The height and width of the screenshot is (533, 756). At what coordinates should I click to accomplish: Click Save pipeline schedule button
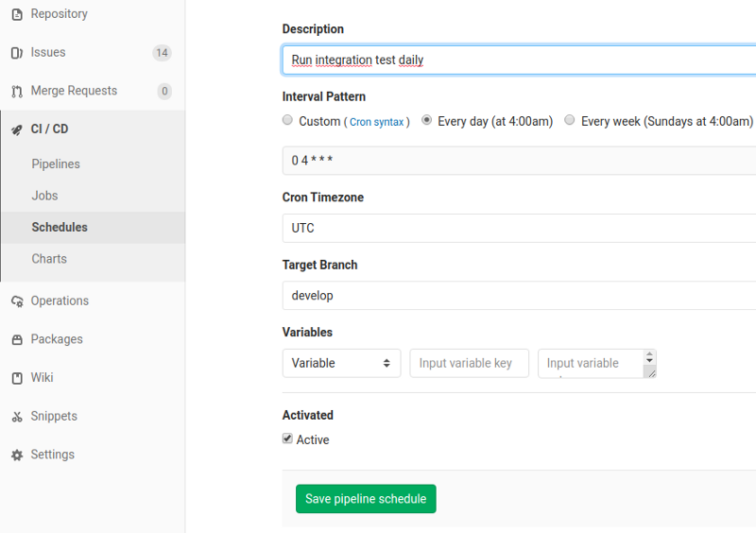366,499
